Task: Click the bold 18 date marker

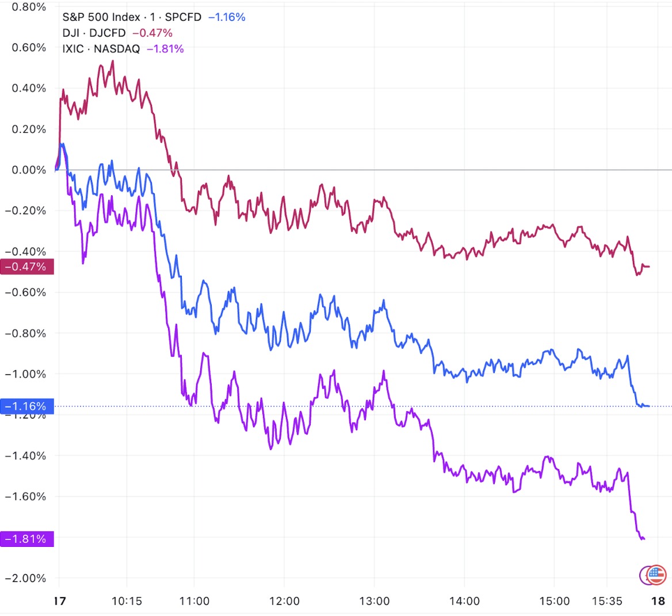Action: tap(658, 601)
